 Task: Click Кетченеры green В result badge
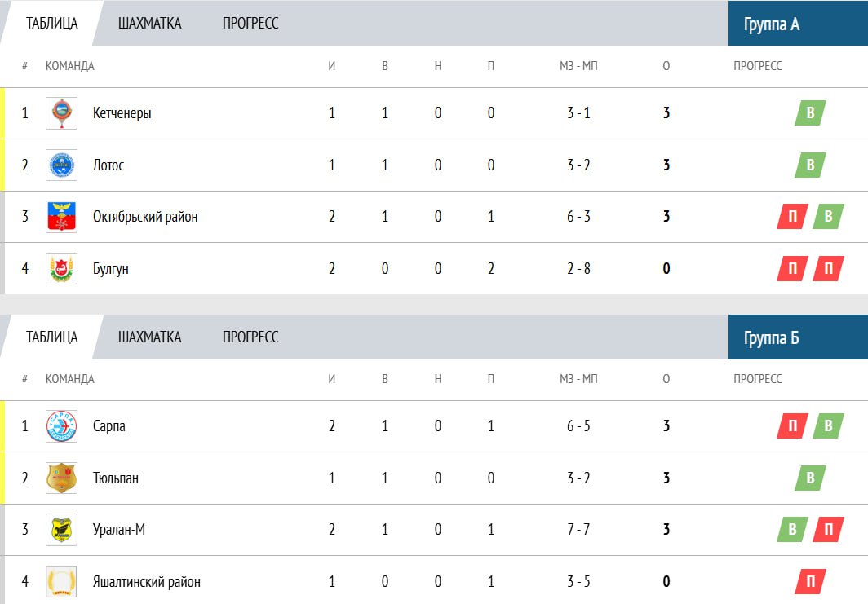click(810, 112)
